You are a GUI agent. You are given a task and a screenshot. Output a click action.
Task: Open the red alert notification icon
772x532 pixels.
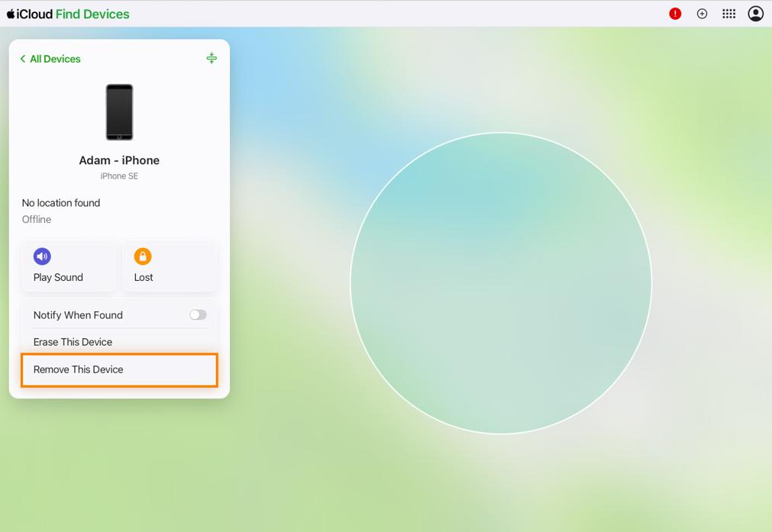(675, 14)
